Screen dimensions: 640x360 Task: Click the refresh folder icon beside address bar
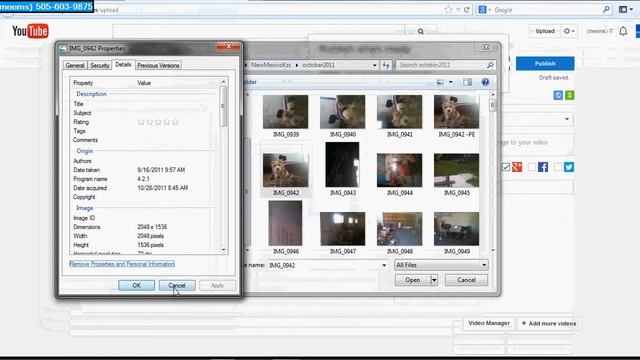pos(386,65)
